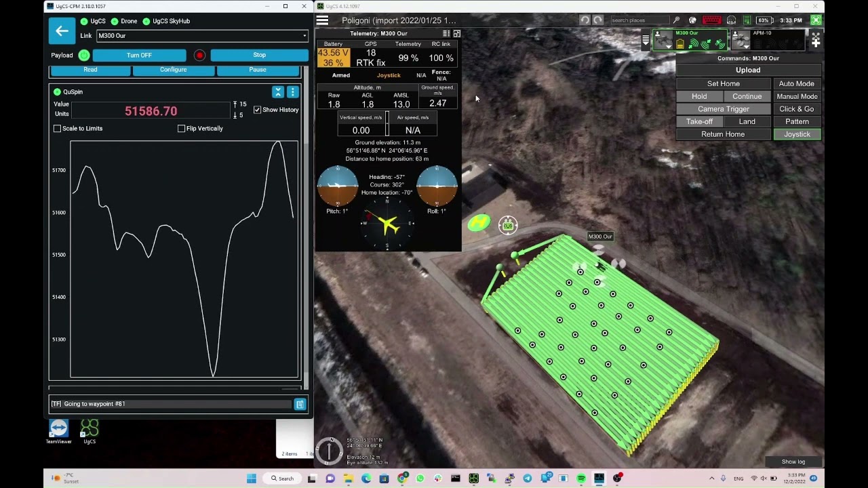Open the Link dropdown showing M300 Our
Viewport: 868px width, 488px height.
(x=202, y=36)
